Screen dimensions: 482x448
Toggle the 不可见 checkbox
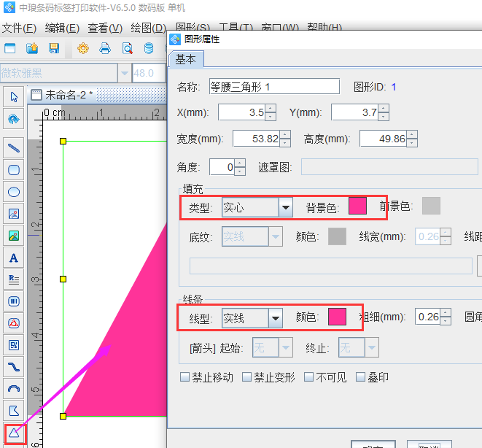[x=309, y=377]
